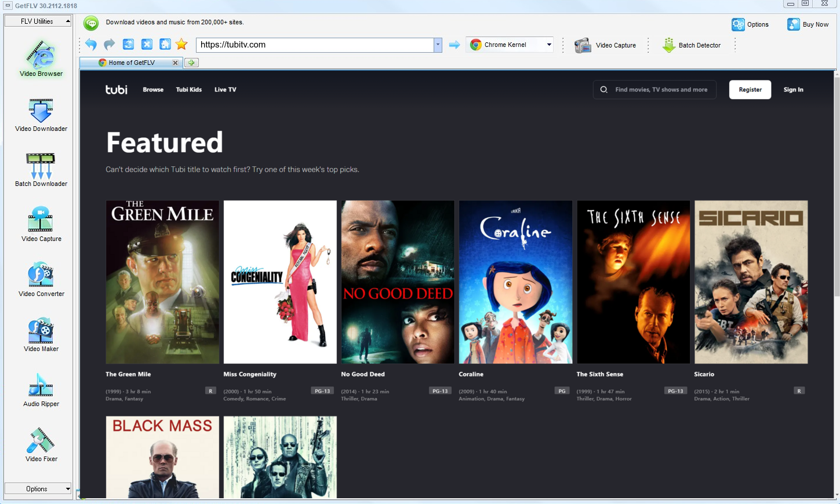Open the Audio Ripper tool

(41, 389)
